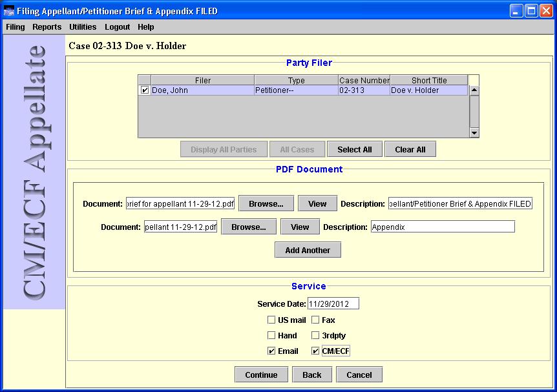The width and height of the screenshot is (557, 392).
Task: Click the party list scroll down arrow
Action: click(474, 133)
